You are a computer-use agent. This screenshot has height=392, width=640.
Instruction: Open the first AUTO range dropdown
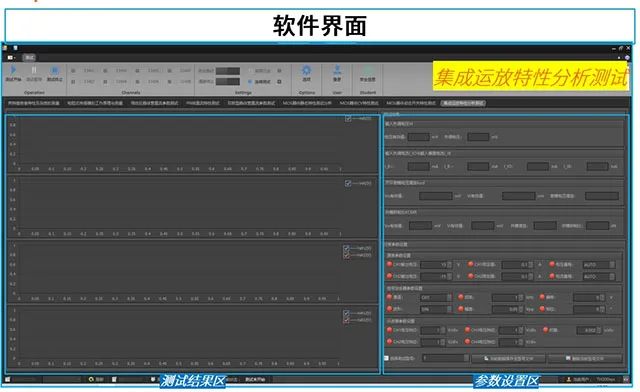pyautogui.click(x=599, y=265)
